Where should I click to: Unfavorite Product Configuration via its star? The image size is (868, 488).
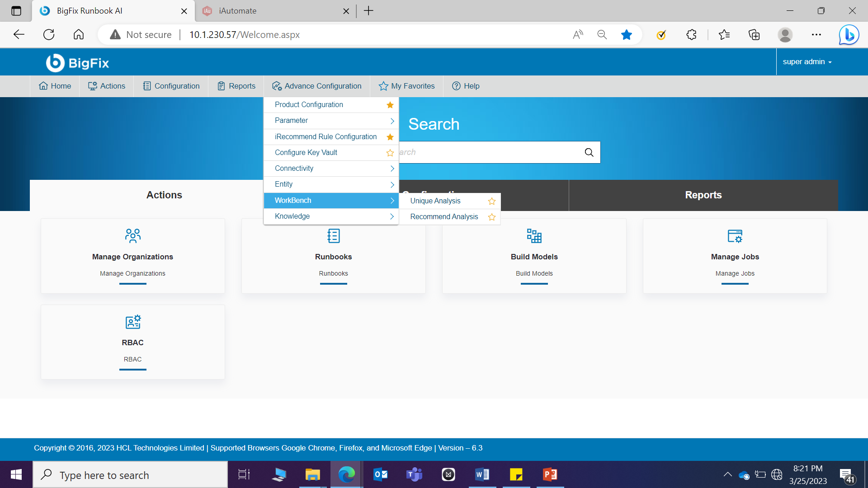[390, 105]
